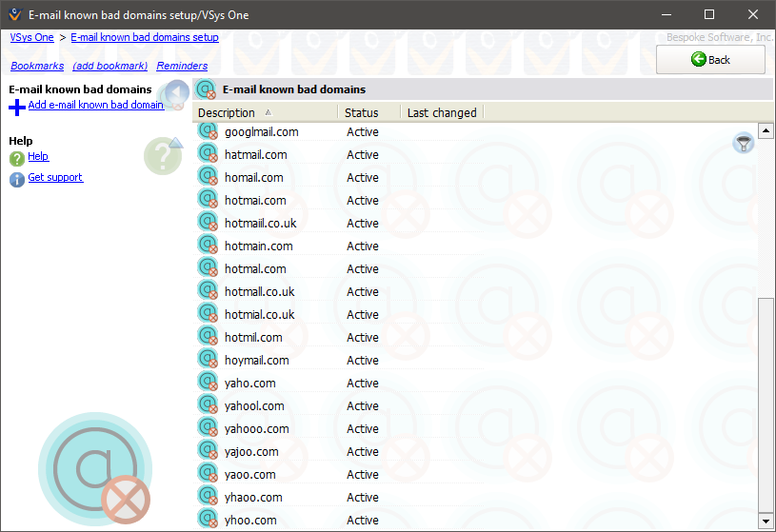Click the scrollbar up arrow
Viewport: 776px width, 532px height.
point(765,130)
